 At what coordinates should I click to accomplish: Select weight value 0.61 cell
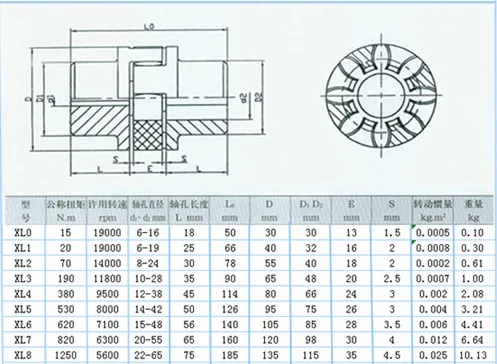[472, 263]
